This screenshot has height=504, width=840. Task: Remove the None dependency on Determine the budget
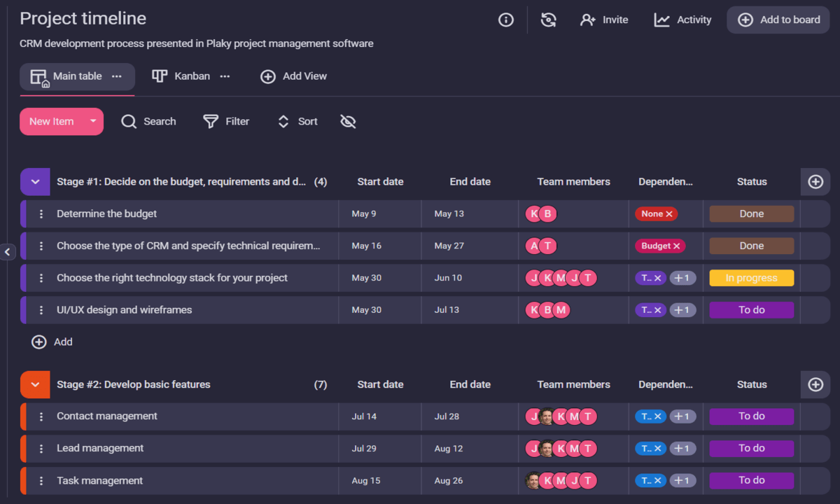[x=671, y=213]
